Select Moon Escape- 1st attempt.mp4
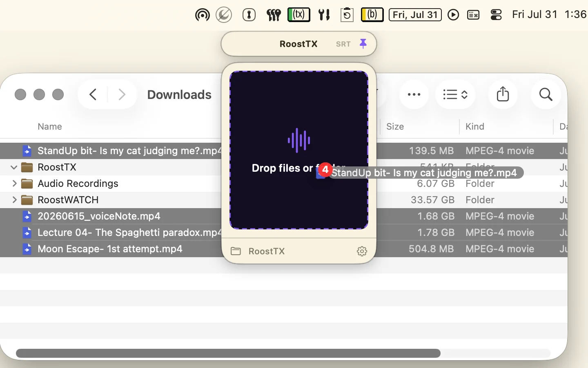The height and width of the screenshot is (368, 588). pyautogui.click(x=284, y=249)
